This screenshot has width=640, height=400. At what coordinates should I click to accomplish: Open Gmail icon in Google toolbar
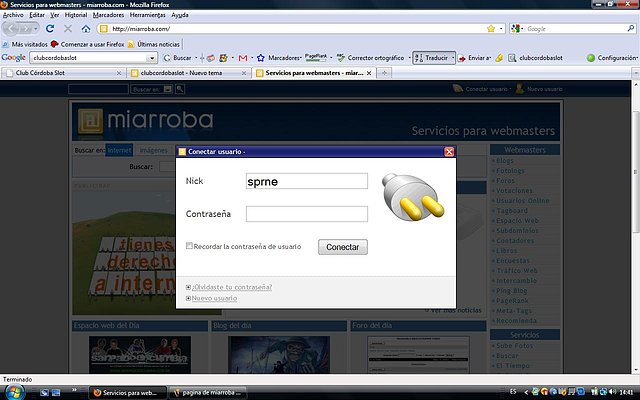coord(243,58)
